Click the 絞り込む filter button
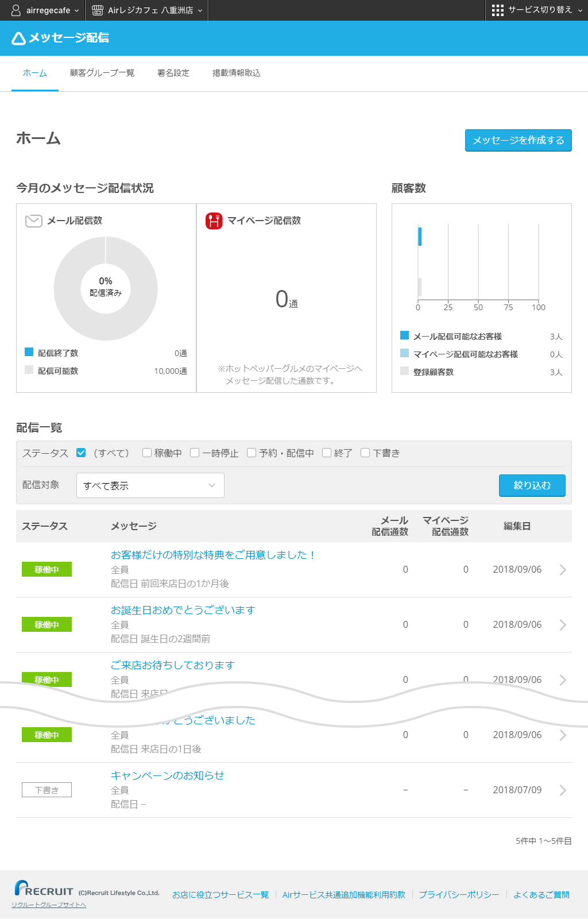This screenshot has width=588, height=919. coord(532,485)
